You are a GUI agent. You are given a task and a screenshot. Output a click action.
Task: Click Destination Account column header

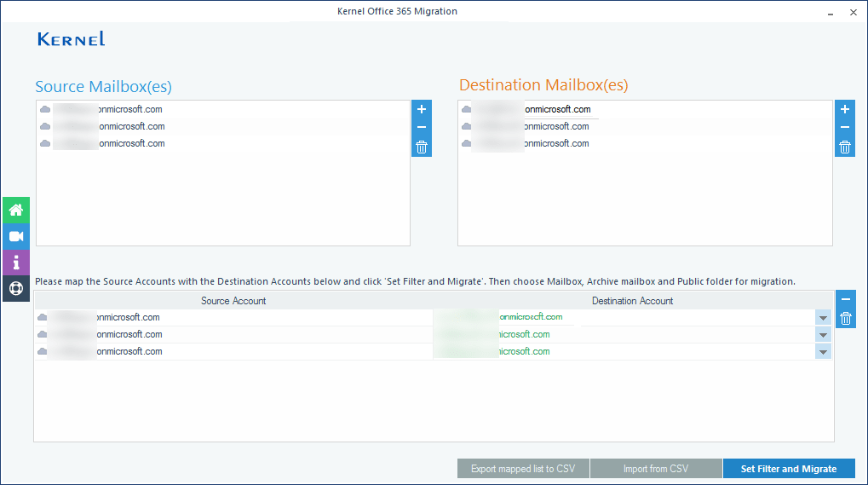tap(632, 301)
